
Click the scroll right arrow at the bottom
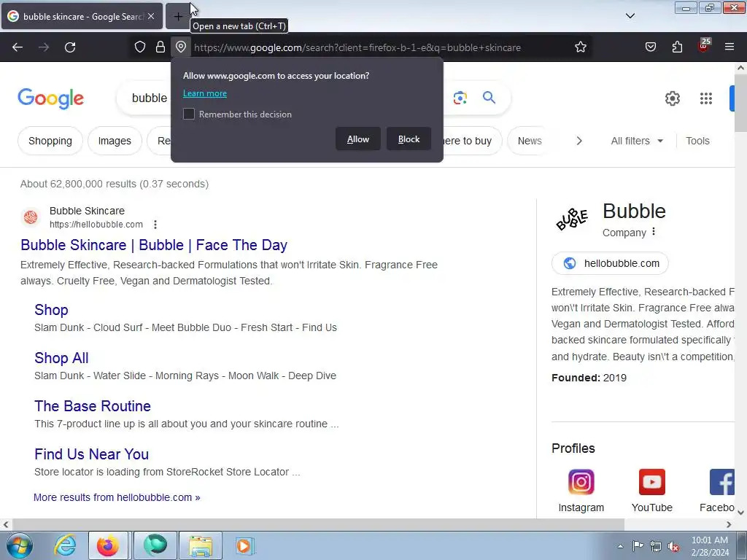coord(729,524)
